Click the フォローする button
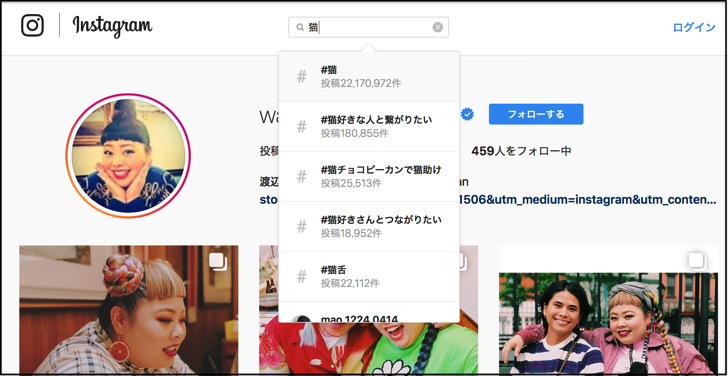The height and width of the screenshot is (376, 728). pos(536,114)
